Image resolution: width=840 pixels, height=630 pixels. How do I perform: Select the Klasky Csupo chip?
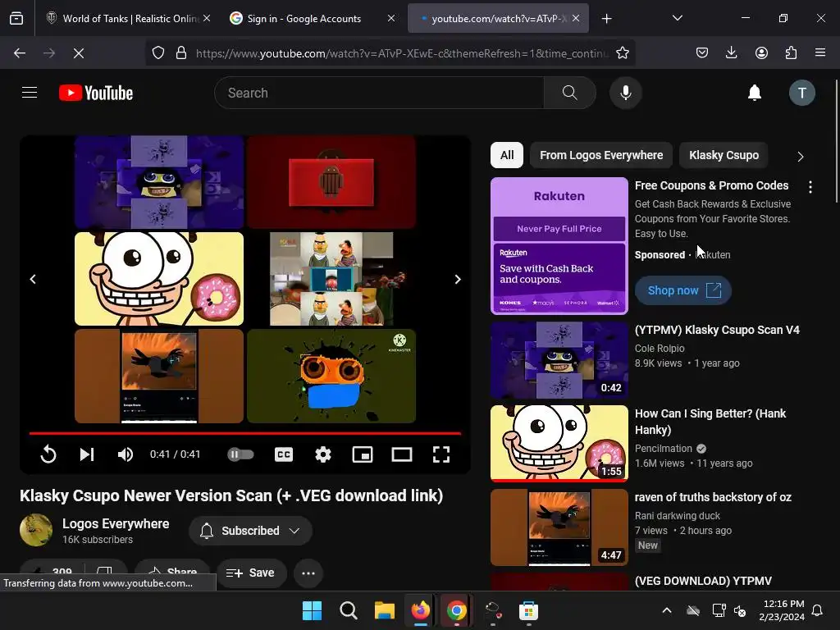coord(724,155)
